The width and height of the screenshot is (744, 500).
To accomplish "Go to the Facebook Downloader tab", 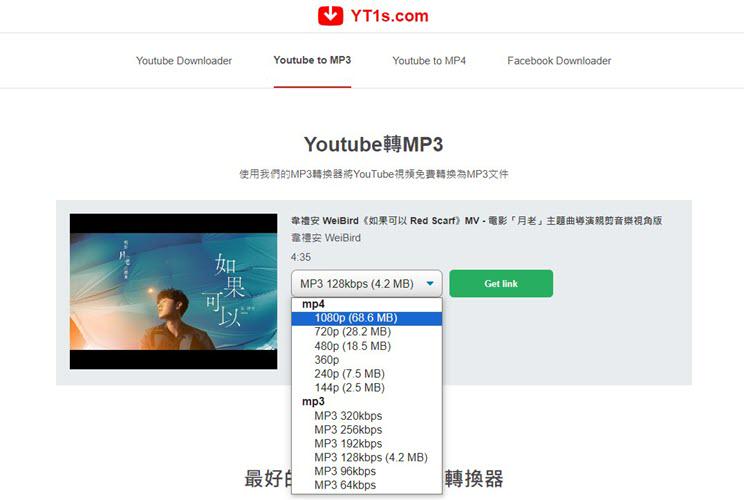I will pos(559,61).
